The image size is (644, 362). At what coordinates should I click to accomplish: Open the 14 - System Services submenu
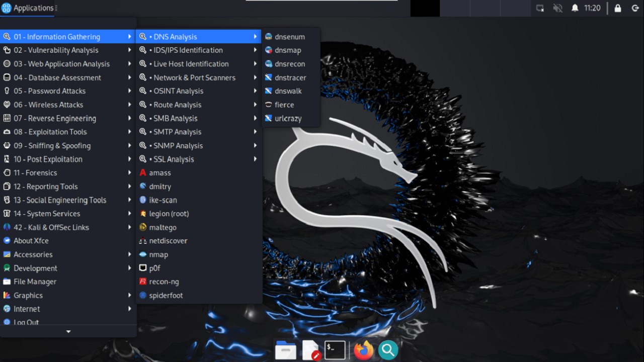point(68,213)
